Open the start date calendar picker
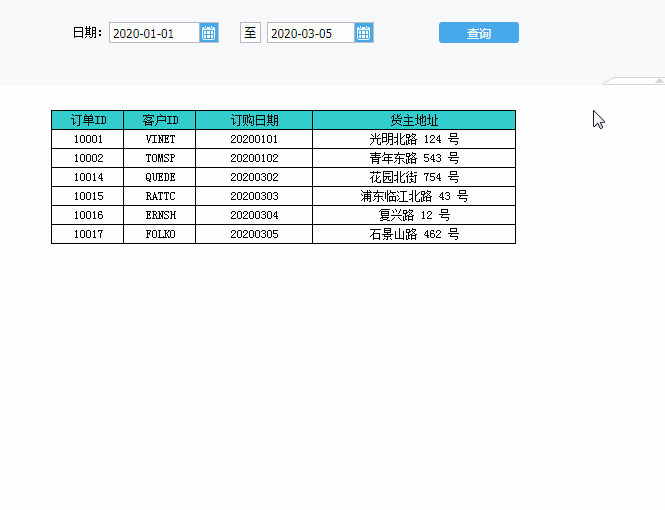 click(209, 33)
